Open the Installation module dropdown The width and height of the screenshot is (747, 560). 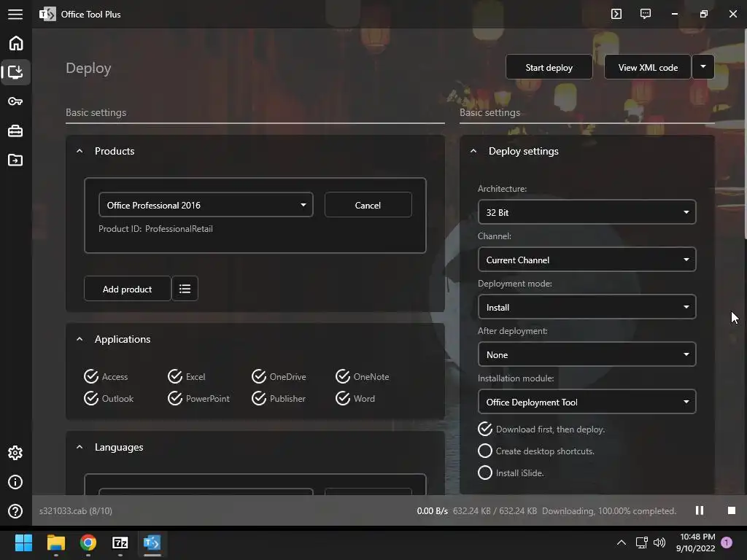pos(587,402)
